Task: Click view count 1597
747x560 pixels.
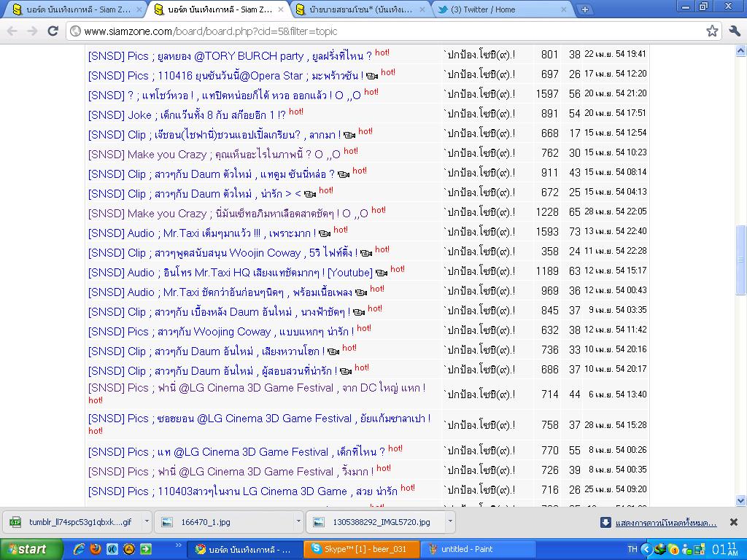Action: click(546, 94)
